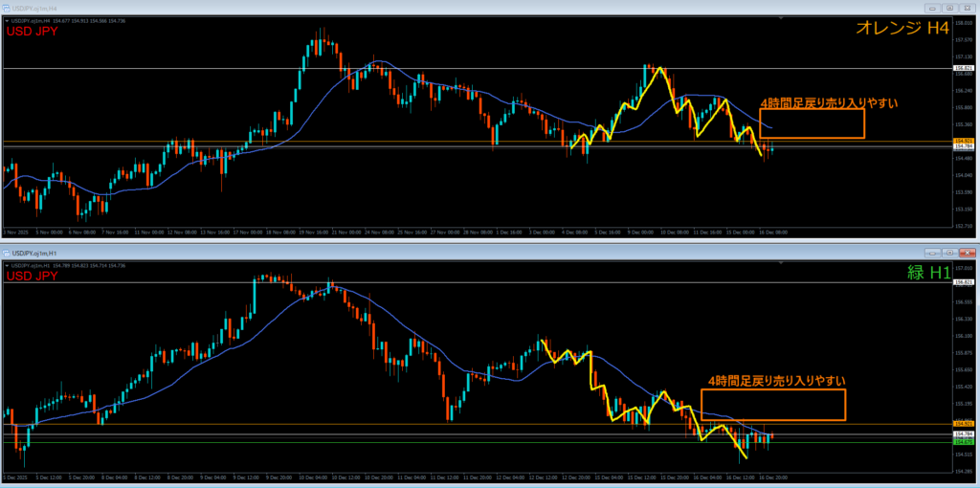
Task: Click 16 Dec 20:00 on the H1 time axis
Action: 773,477
